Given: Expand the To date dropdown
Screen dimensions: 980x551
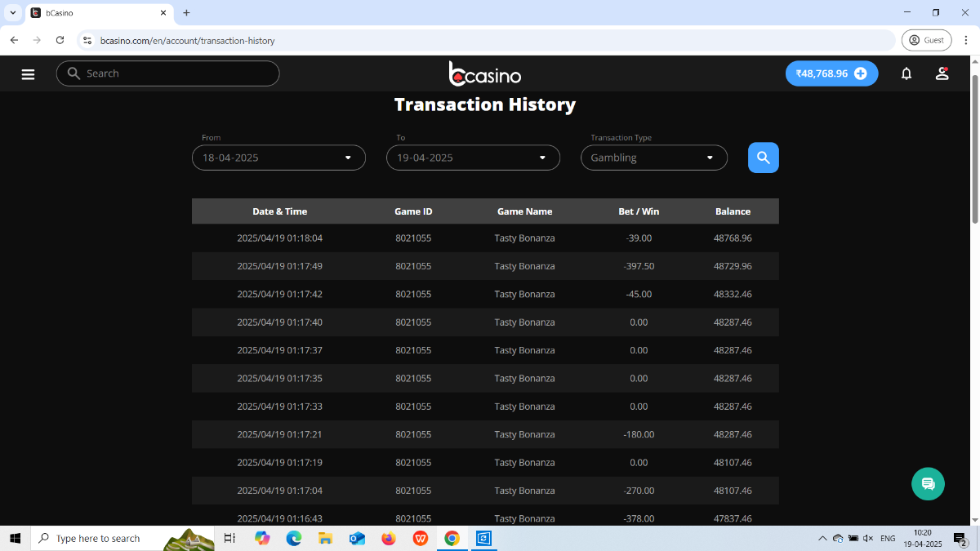Looking at the screenshot, I should pos(473,158).
